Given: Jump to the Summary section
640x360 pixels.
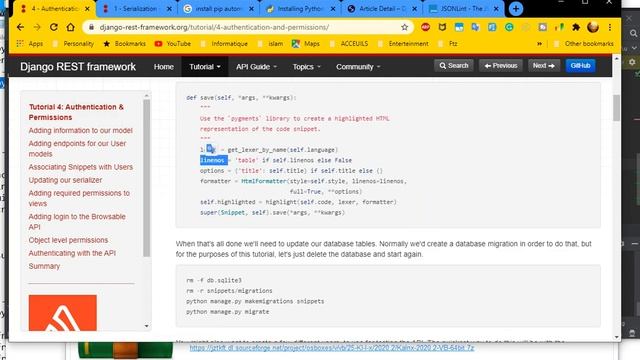Looking at the screenshot, I should coord(44,266).
